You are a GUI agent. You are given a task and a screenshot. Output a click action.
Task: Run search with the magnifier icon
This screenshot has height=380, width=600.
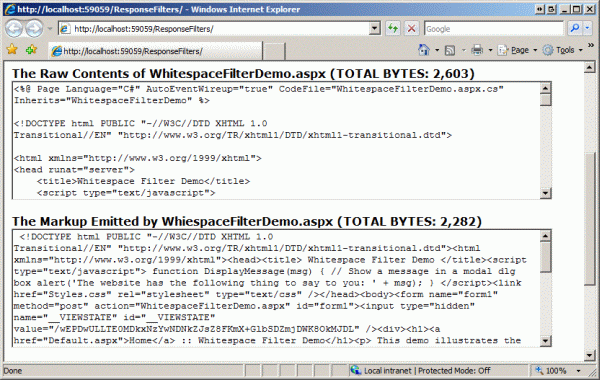point(575,28)
